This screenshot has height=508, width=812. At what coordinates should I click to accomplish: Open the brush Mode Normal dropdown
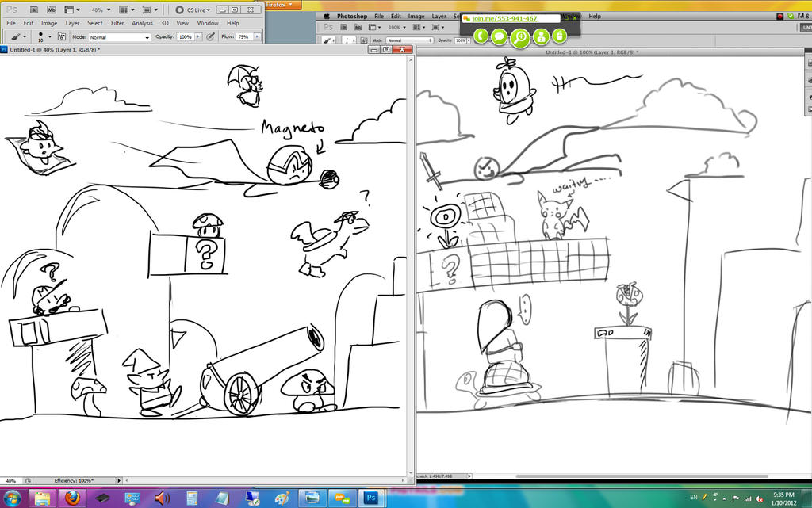coord(120,37)
